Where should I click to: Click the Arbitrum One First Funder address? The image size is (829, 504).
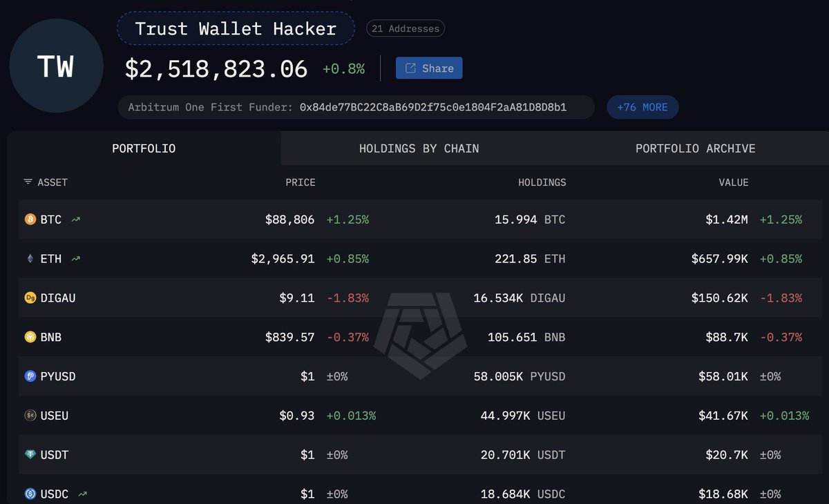tap(432, 108)
